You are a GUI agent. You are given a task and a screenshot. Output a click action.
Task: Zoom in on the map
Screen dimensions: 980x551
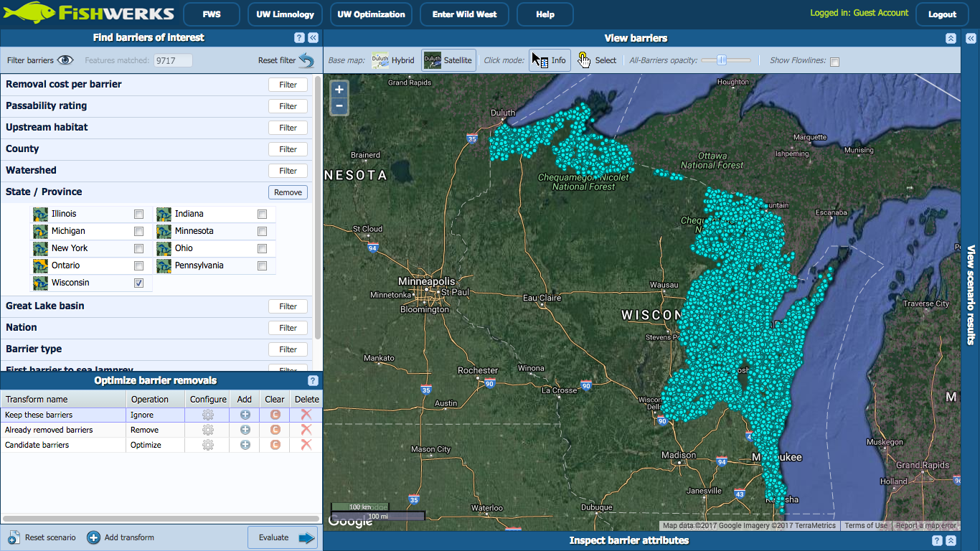(339, 90)
